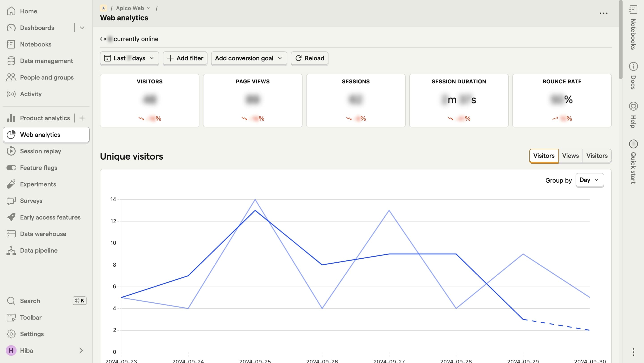Open Feature flags
This screenshot has height=363, width=644.
(x=46, y=168)
